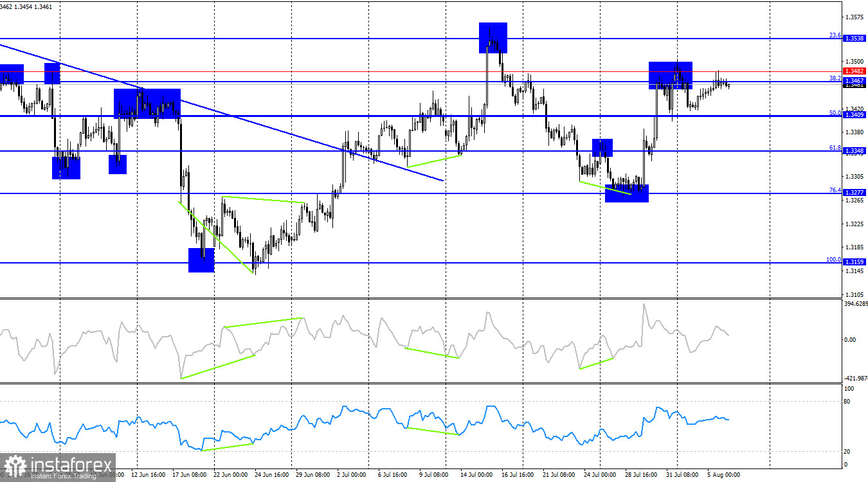Click the 21 Jul 08:00 time label

pos(559,475)
